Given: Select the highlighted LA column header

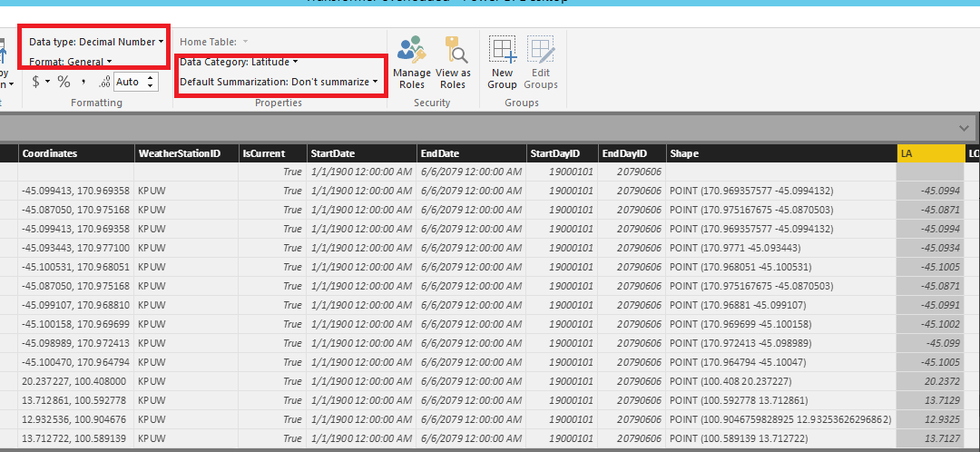Looking at the screenshot, I should [931, 153].
